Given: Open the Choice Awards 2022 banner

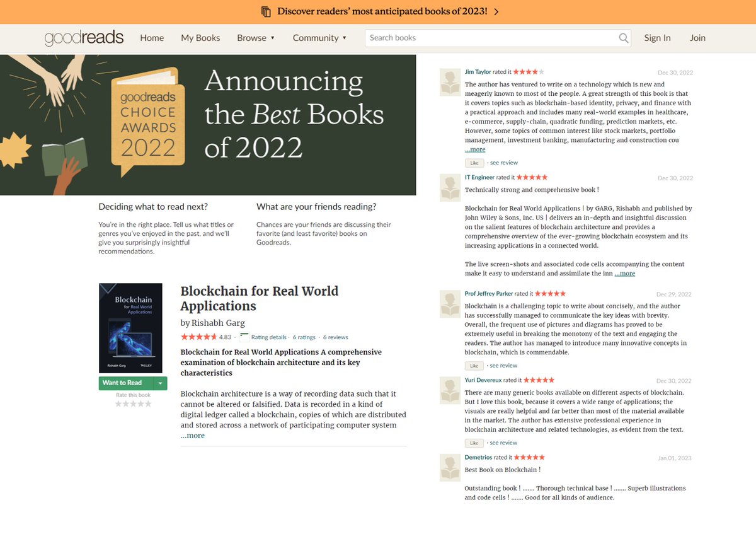Looking at the screenshot, I should tap(208, 125).
